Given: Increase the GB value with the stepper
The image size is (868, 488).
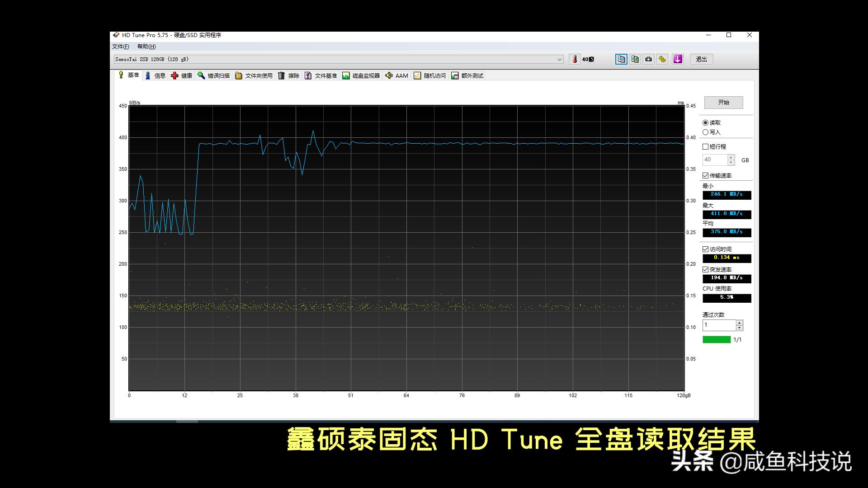Looking at the screenshot, I should tap(731, 157).
